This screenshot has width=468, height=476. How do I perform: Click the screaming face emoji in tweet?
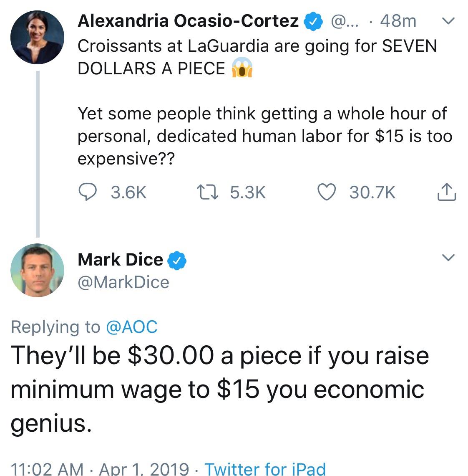(x=242, y=67)
